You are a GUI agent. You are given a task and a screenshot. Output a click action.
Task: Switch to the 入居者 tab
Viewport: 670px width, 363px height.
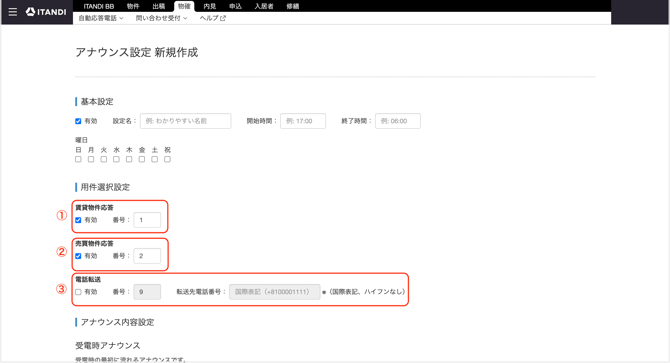point(264,6)
